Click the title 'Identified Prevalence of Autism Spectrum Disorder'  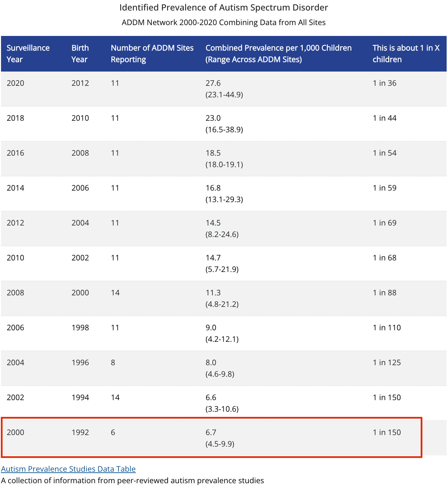(x=224, y=7)
